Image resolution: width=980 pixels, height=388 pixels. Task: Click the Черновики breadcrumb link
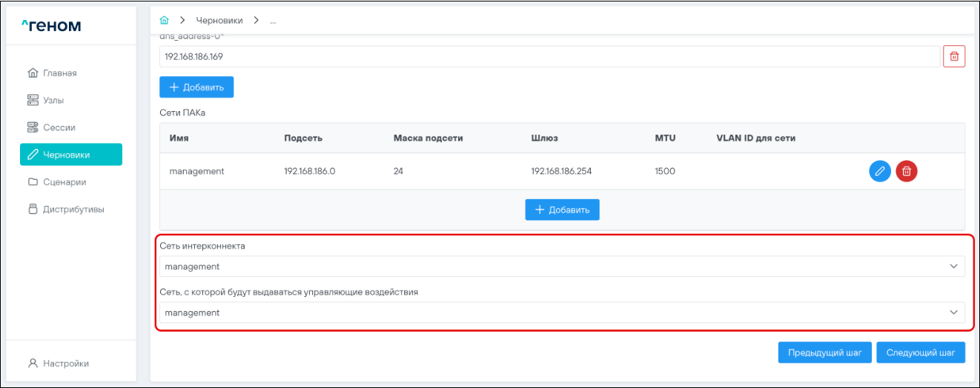[x=219, y=20]
